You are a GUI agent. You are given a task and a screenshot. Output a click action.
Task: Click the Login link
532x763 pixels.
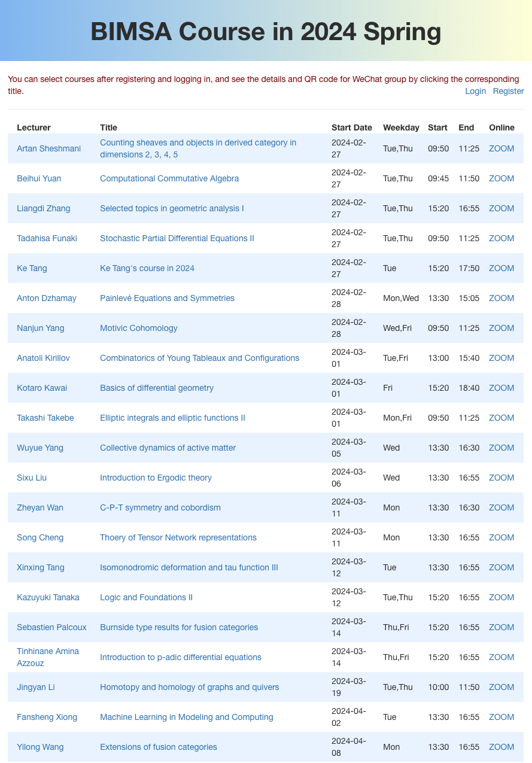pyautogui.click(x=475, y=91)
